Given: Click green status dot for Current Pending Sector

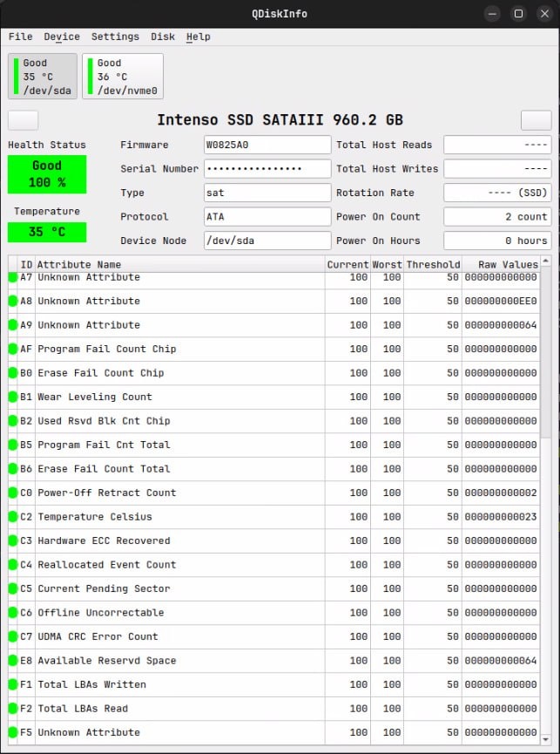Looking at the screenshot, I should point(13,588).
